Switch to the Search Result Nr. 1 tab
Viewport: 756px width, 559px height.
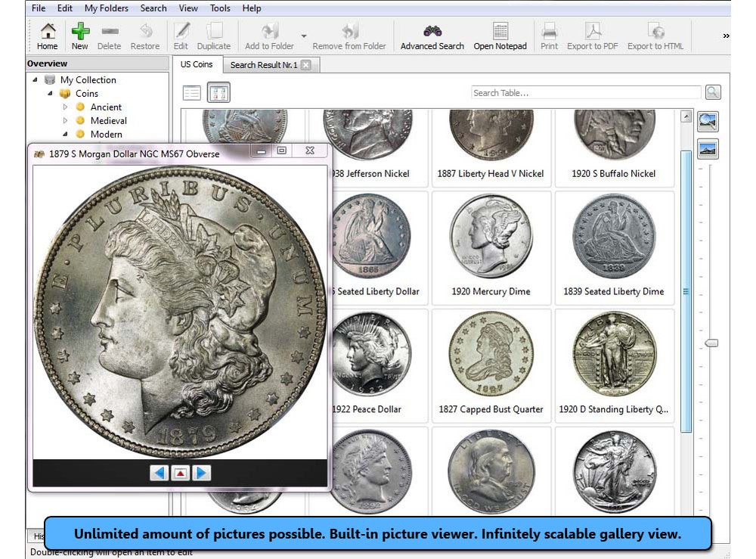(x=266, y=64)
